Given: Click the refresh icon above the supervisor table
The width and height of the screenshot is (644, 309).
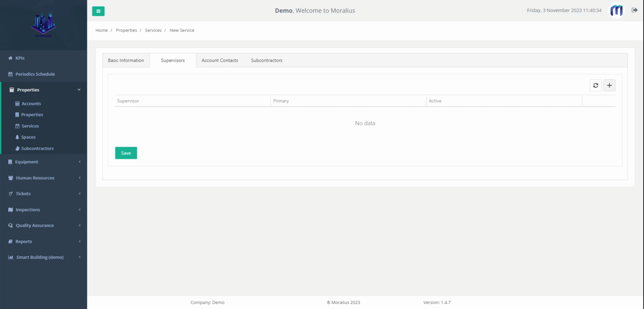Looking at the screenshot, I should (x=596, y=85).
